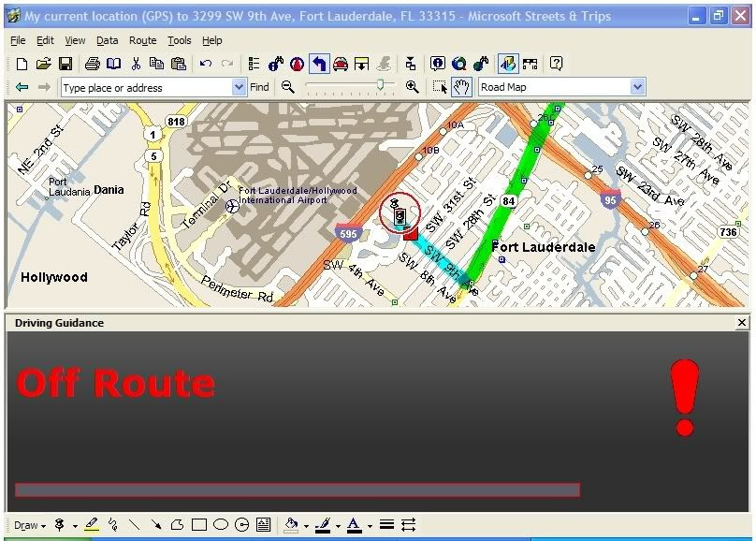The width and height of the screenshot is (756, 541).
Task: Expand Fill Color dropdown arrow
Action: click(x=306, y=526)
